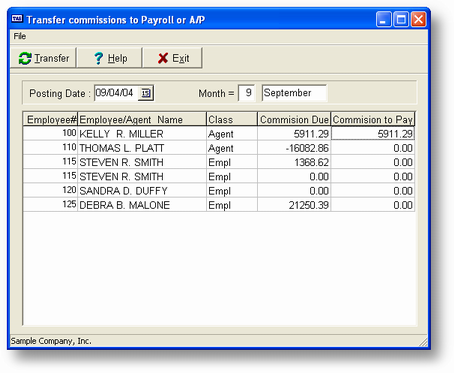Viewport: 454px width, 373px height.
Task: Click the Commission to Pay cell 5911.29
Action: point(373,133)
